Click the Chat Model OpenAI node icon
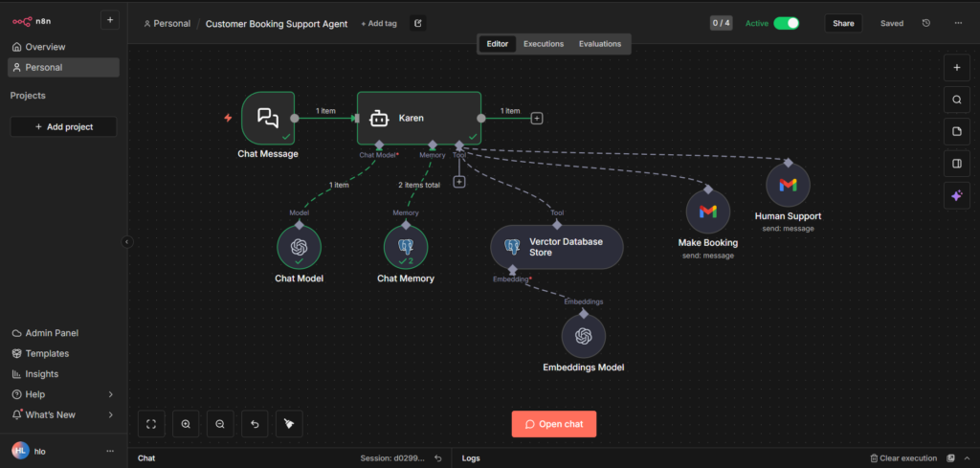This screenshot has height=468, width=980. [299, 247]
